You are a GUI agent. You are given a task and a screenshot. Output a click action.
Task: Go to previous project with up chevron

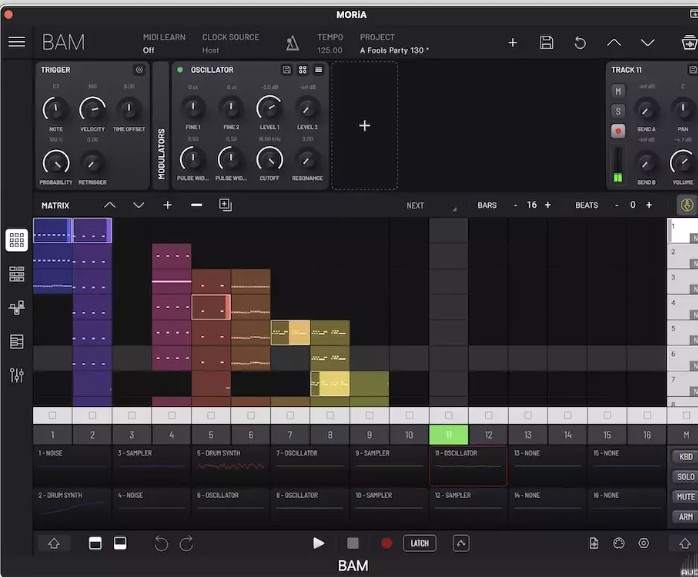(614, 43)
